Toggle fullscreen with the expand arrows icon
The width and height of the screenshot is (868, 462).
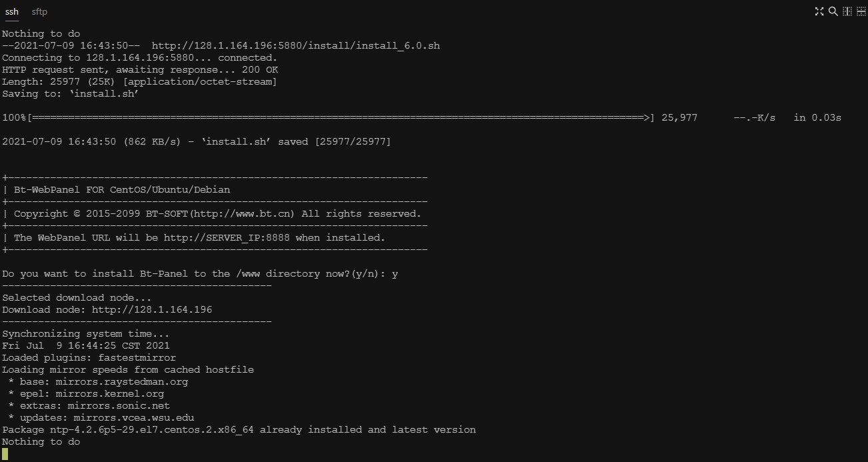[x=819, y=11]
